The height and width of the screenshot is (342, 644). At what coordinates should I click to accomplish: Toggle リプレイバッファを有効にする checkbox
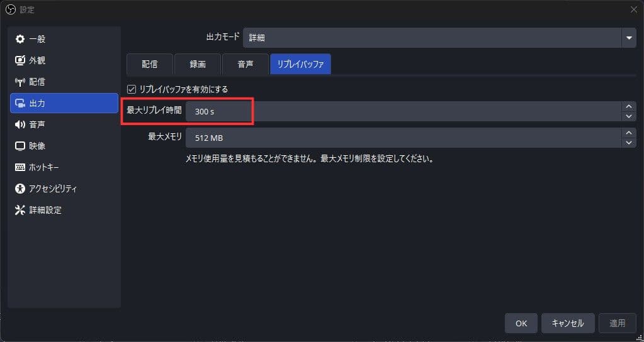(x=132, y=89)
